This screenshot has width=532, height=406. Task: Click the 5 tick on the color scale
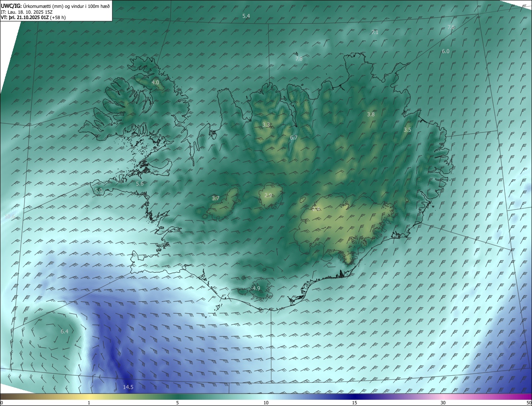(x=177, y=403)
